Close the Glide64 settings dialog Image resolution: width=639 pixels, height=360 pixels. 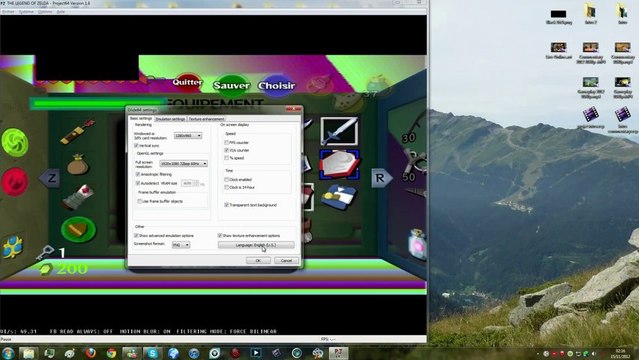[x=293, y=109]
